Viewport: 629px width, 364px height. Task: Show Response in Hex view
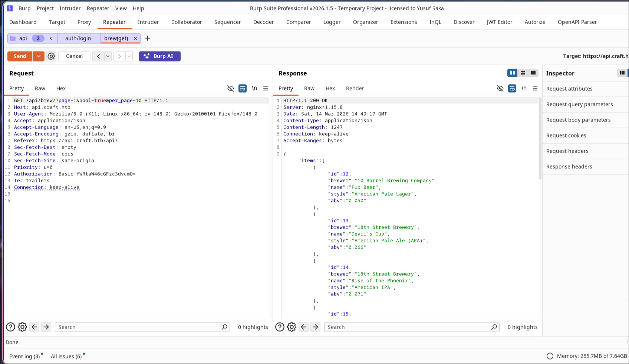[330, 88]
